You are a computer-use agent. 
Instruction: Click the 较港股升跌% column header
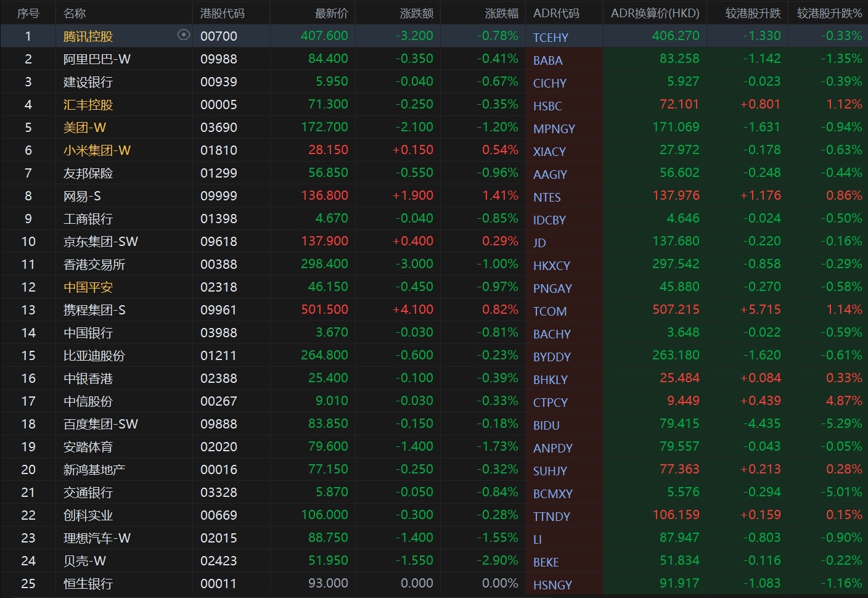coord(829,13)
